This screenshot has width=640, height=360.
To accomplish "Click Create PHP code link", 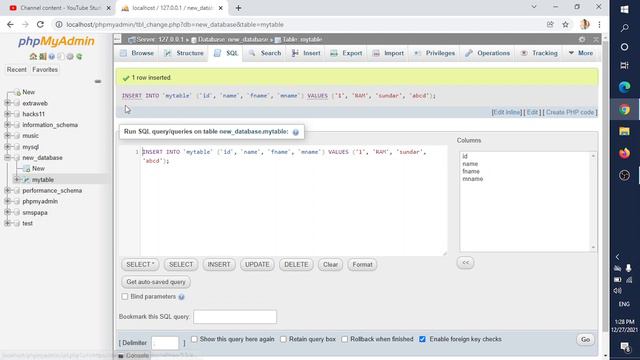I will [x=570, y=112].
